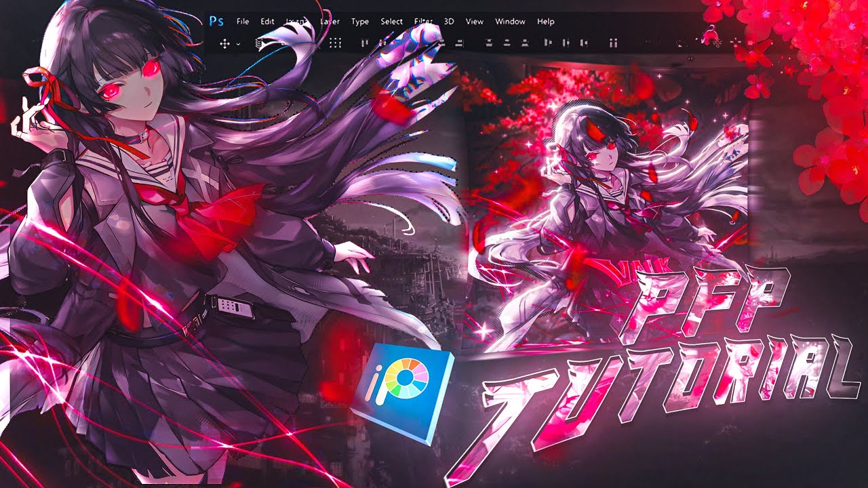Click the distribute horizontal centers icon
This screenshot has height=488, width=868.
coord(566,43)
